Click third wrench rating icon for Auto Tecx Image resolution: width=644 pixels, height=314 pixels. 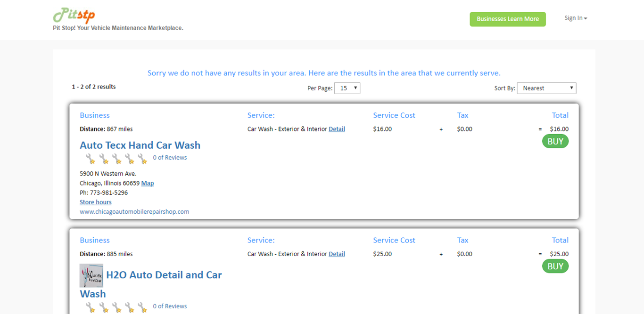pyautogui.click(x=116, y=159)
